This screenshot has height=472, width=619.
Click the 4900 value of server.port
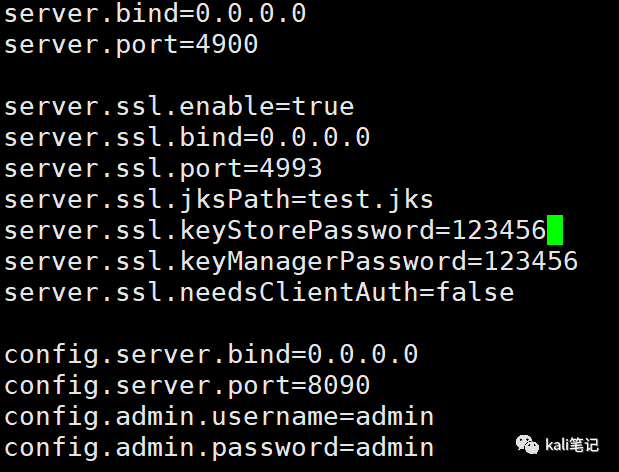point(226,45)
